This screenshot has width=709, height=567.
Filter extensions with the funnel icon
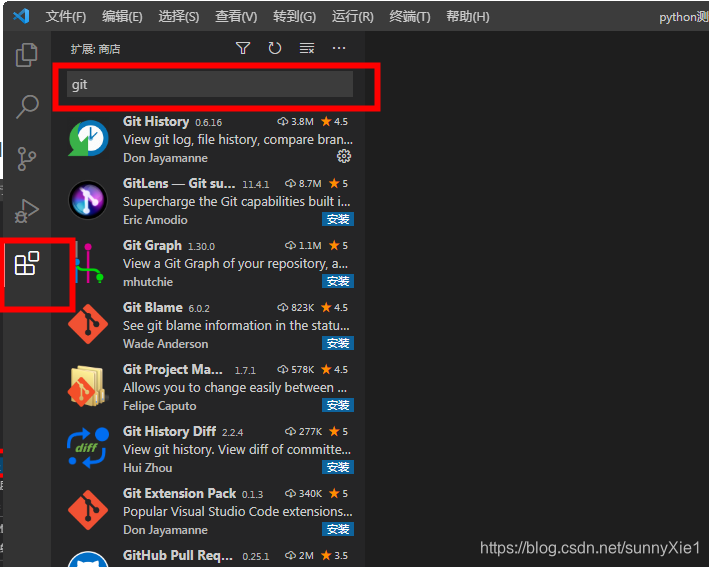243,48
